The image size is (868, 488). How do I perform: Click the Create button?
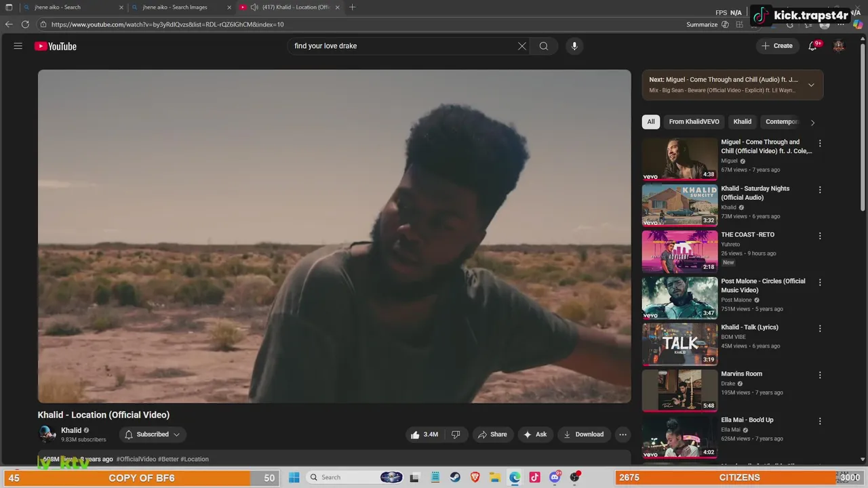tap(777, 46)
